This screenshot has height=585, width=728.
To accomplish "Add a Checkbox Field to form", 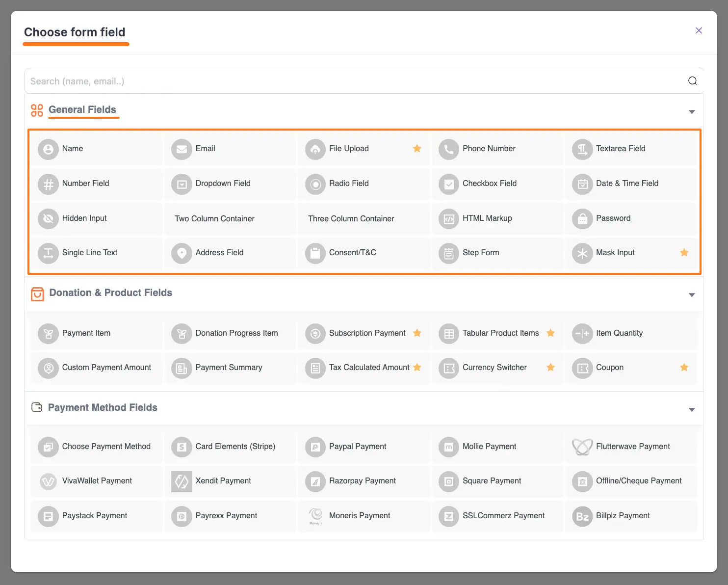I will [489, 184].
